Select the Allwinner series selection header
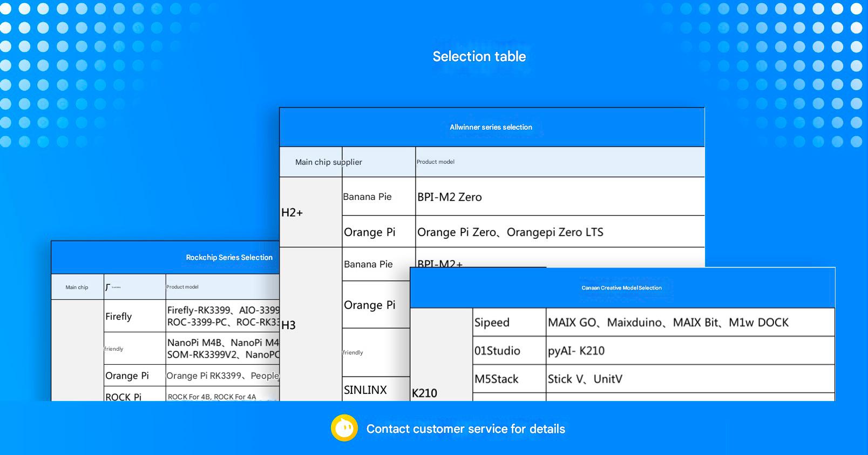 click(x=491, y=128)
